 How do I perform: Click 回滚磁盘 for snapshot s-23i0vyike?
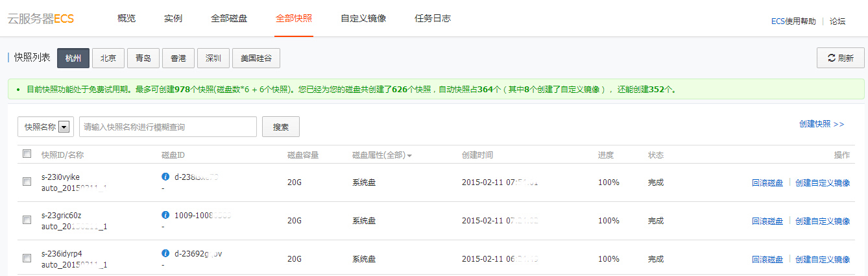[767, 183]
